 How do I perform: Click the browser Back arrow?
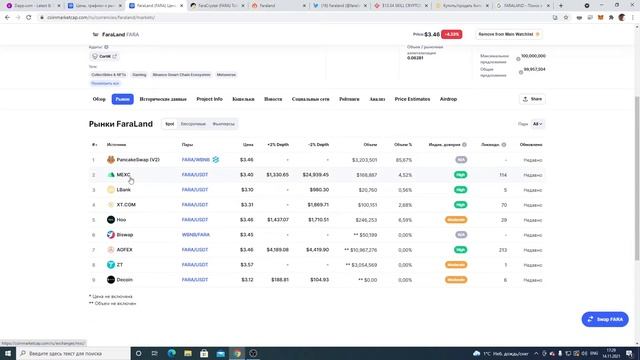(7, 18)
